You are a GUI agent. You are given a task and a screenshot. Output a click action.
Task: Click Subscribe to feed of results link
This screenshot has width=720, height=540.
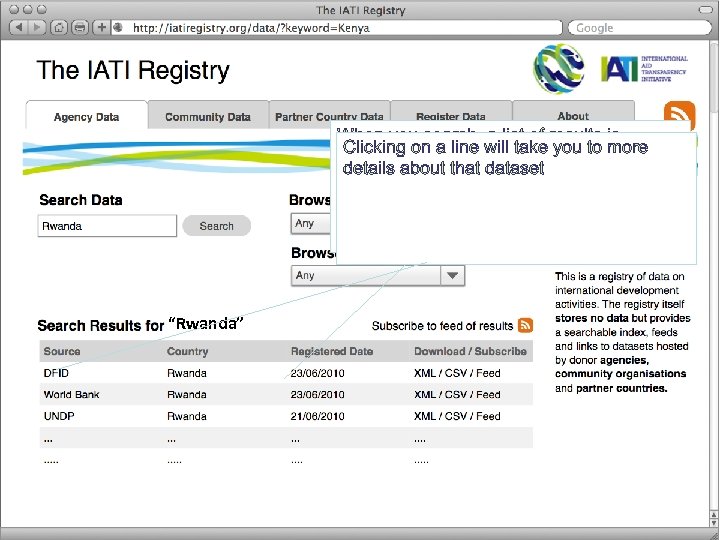click(442, 326)
